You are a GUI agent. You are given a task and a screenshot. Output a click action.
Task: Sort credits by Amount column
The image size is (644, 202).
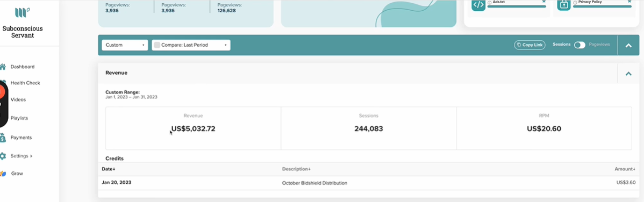tap(625, 169)
